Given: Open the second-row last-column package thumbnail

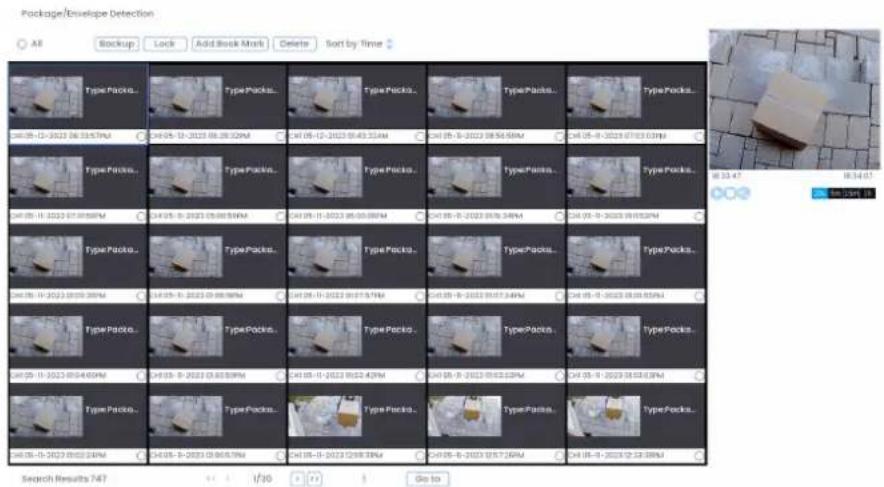Looking at the screenshot, I should click(x=604, y=177).
